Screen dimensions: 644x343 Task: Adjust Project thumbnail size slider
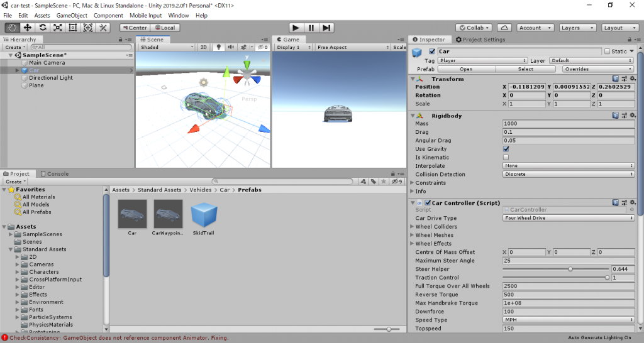387,329
